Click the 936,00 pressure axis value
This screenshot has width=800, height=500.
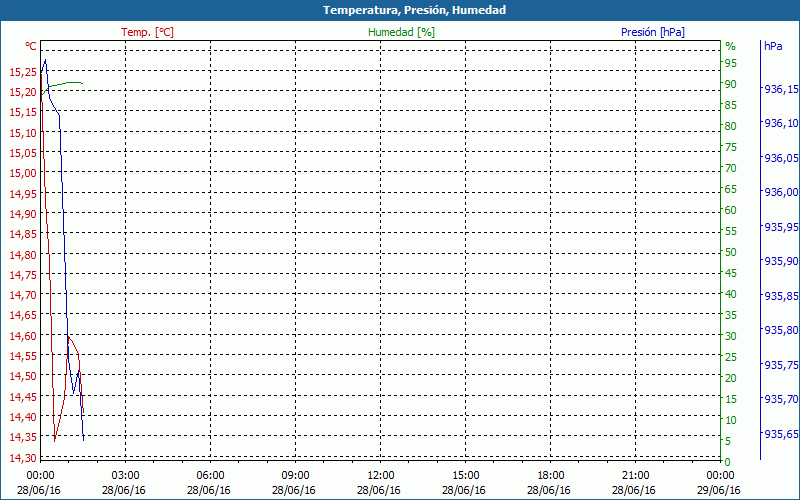tap(781, 192)
